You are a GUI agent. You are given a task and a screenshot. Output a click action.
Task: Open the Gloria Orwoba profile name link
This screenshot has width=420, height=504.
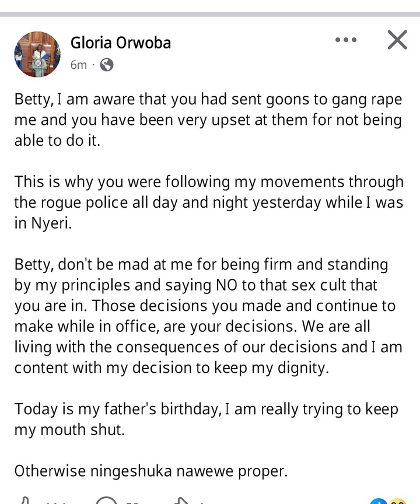[x=120, y=43]
